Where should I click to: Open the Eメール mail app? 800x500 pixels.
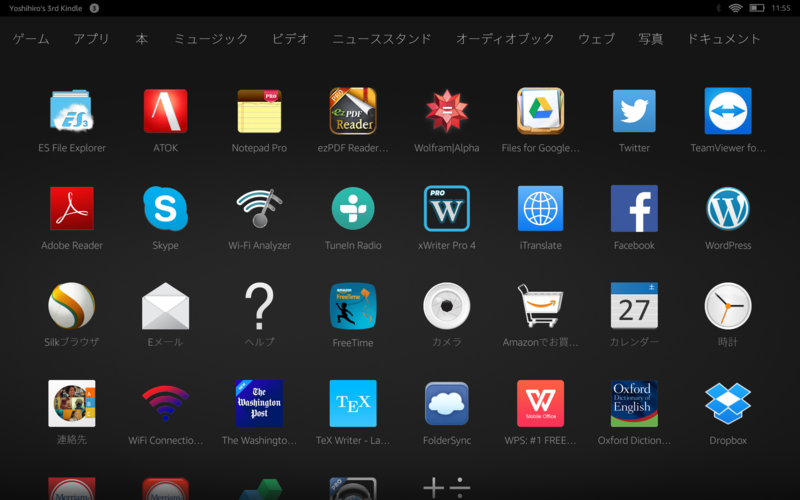(165, 306)
